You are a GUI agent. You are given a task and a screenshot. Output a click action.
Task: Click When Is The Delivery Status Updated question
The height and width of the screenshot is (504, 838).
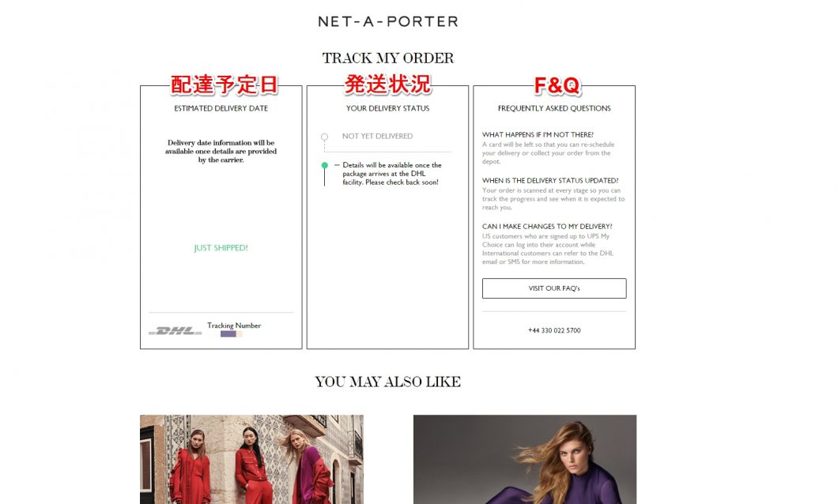point(550,180)
